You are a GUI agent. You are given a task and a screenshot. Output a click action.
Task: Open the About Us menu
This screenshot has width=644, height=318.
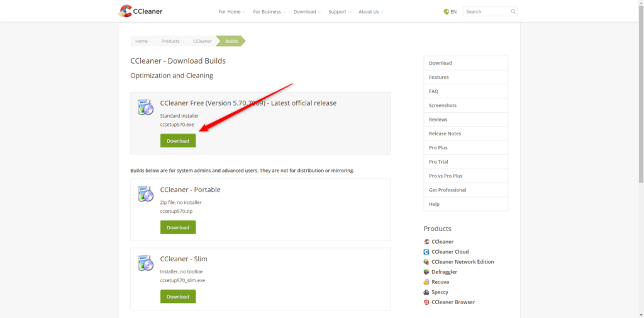point(370,11)
